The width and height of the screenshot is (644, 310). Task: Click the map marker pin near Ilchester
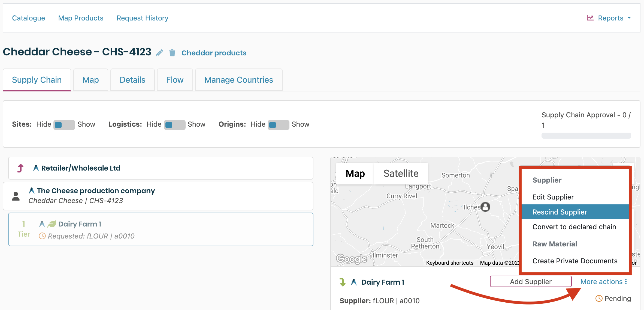tap(485, 207)
